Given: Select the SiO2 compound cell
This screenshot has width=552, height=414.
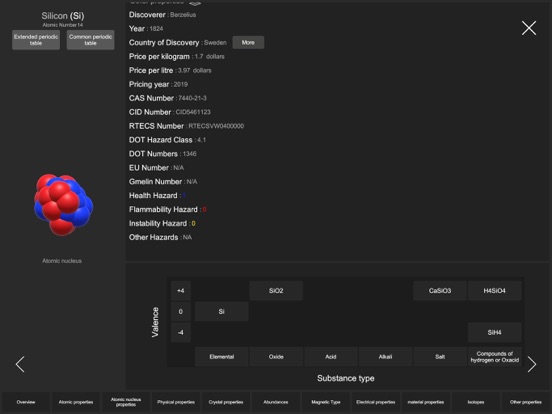Looking at the screenshot, I should pos(276,291).
